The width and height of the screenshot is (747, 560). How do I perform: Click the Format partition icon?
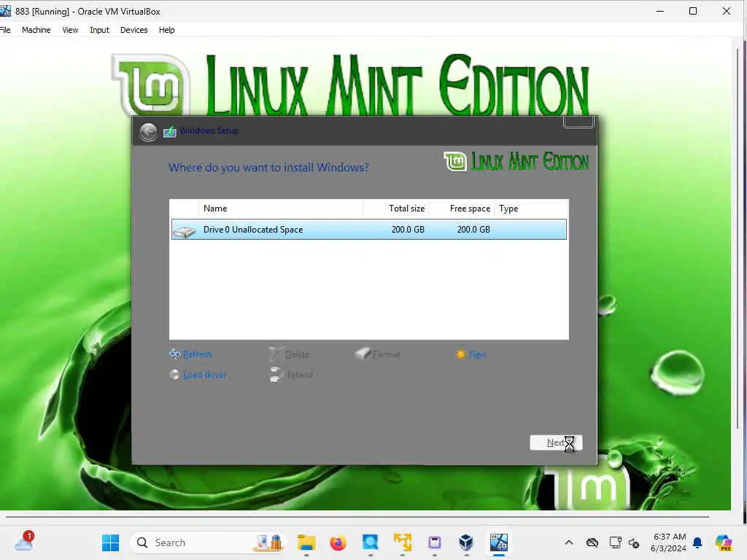coord(363,354)
